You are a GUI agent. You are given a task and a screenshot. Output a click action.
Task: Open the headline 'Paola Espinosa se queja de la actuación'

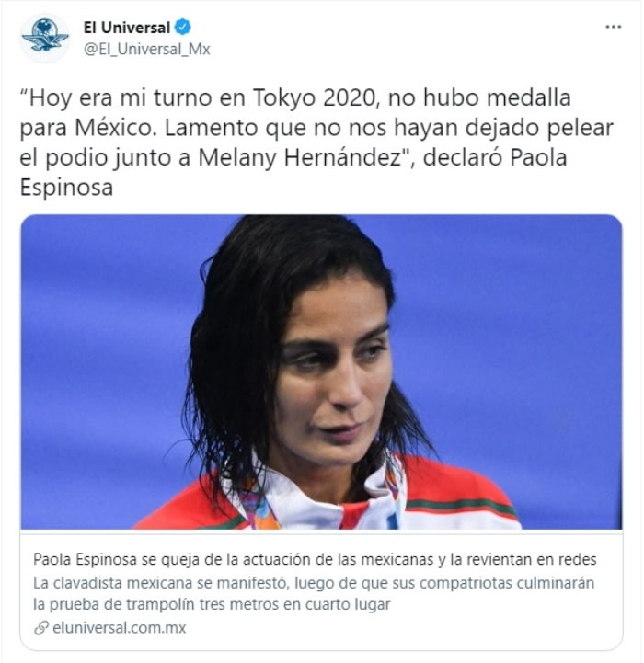[x=315, y=559]
